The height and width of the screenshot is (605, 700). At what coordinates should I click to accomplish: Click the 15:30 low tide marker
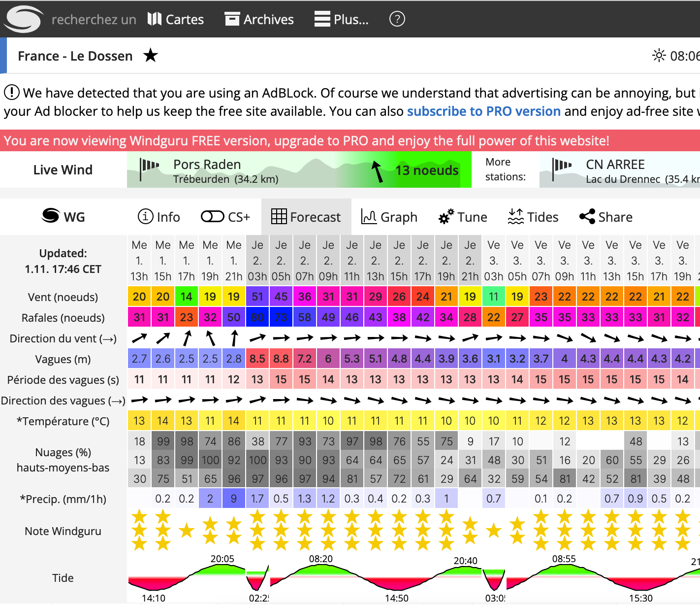(x=641, y=598)
